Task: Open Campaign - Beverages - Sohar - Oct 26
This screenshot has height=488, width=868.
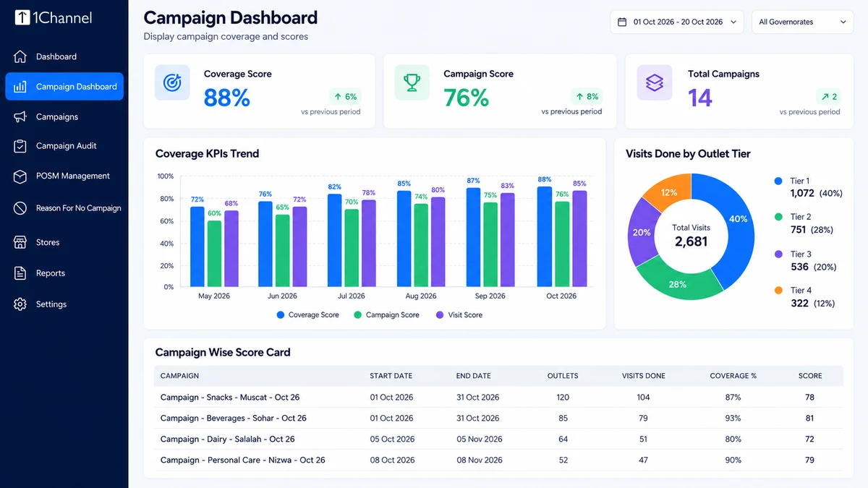Action: click(234, 418)
